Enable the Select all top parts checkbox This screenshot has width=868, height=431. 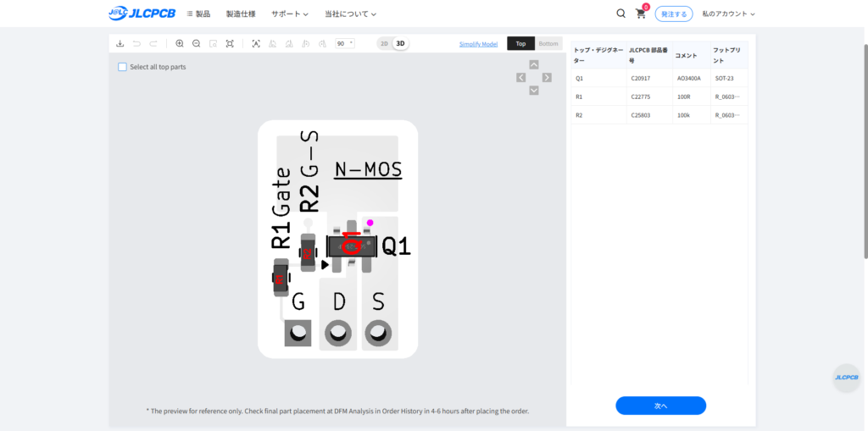123,67
